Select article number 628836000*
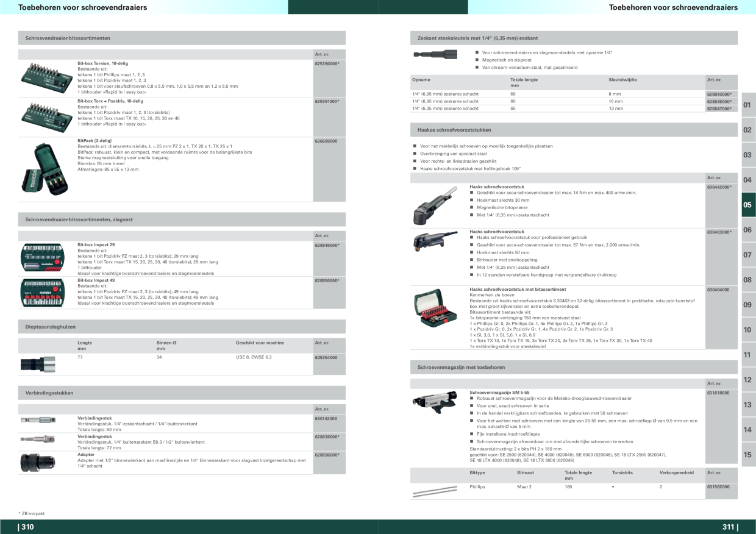Viewport: 756px width, 534px height. (x=327, y=455)
